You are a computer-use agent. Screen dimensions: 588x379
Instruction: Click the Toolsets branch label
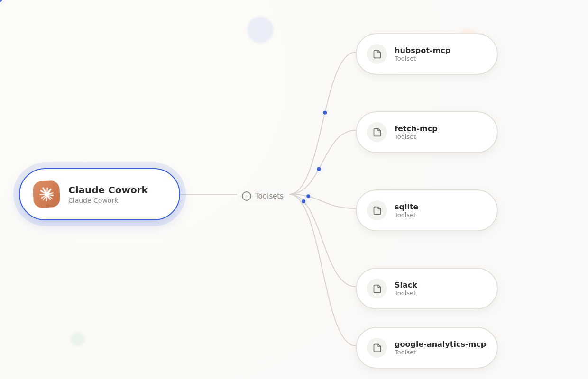tap(269, 196)
